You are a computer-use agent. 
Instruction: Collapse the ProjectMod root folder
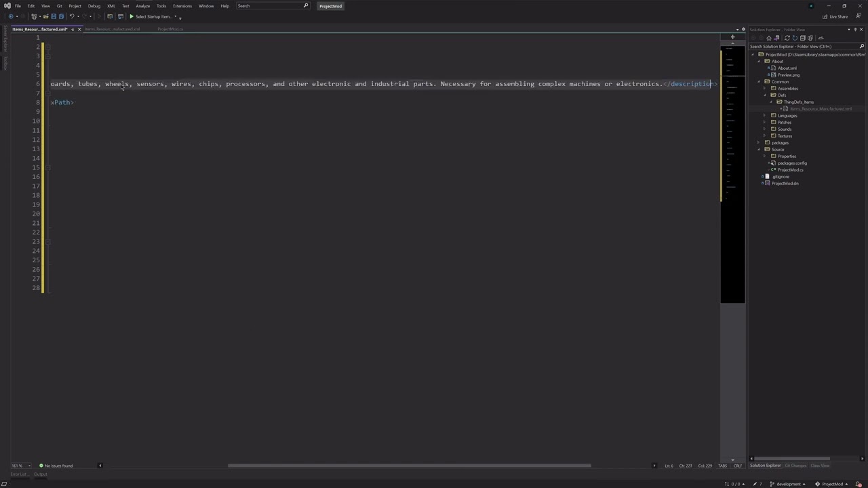[x=753, y=54]
